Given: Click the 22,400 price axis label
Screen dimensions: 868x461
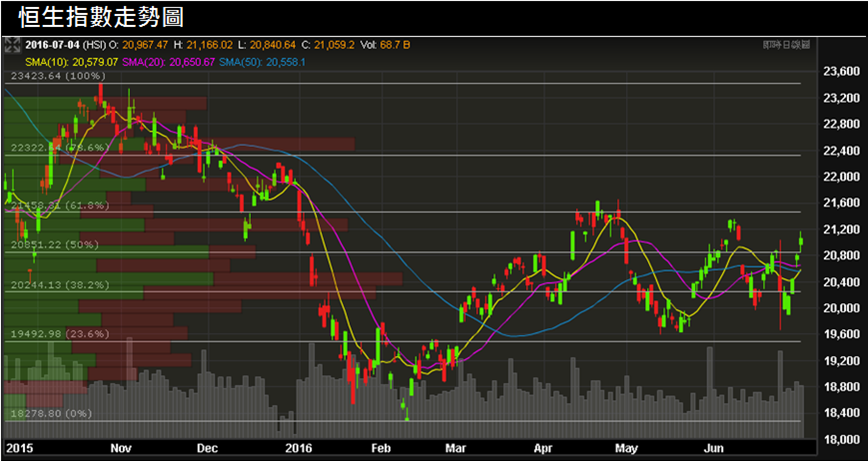Looking at the screenshot, I should (841, 151).
